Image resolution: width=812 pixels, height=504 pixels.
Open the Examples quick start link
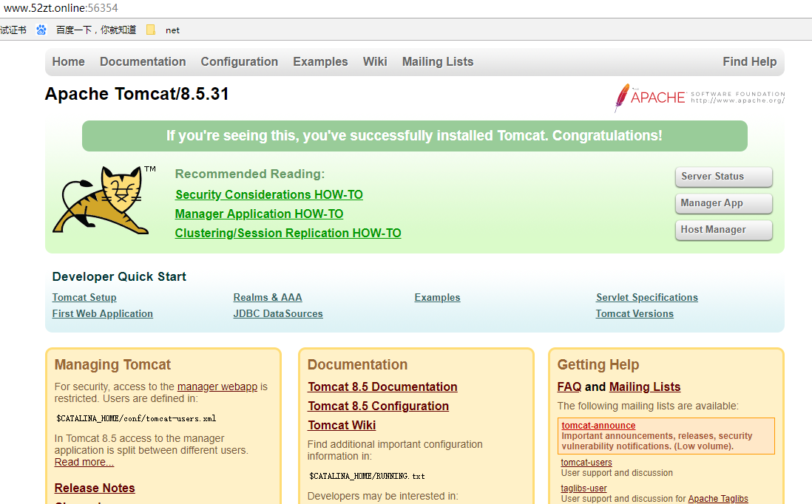click(437, 298)
